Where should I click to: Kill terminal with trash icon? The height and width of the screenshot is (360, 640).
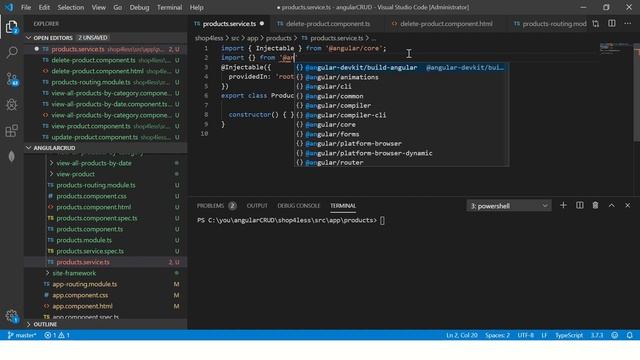click(x=596, y=205)
